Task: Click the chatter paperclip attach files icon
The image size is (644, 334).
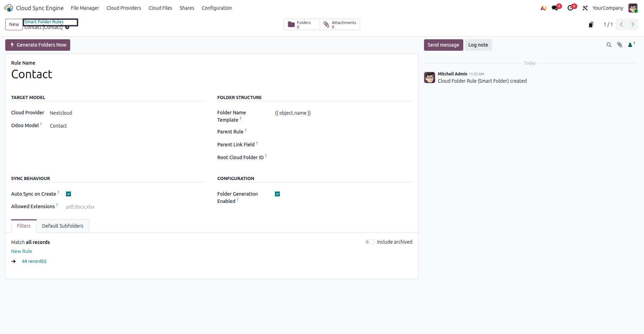Action: 620,45
